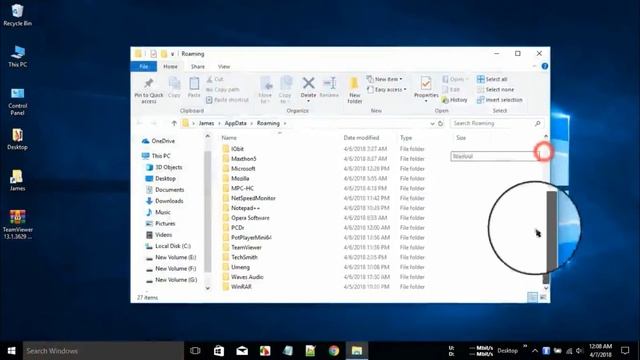Click the Delete X icon
The image size is (640, 360).
(x=308, y=83)
